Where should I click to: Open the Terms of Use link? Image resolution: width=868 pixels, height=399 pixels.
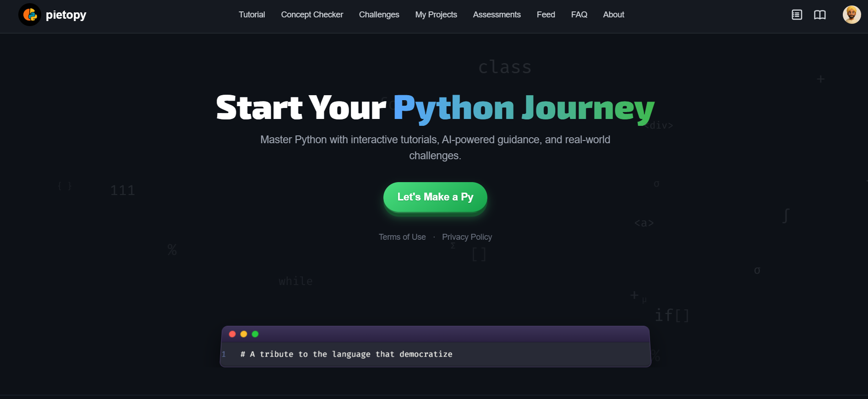pos(402,237)
